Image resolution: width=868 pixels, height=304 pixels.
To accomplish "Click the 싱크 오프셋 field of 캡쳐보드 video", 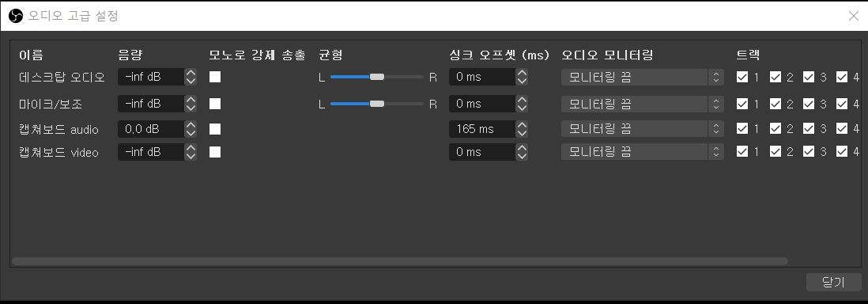I will [x=482, y=152].
